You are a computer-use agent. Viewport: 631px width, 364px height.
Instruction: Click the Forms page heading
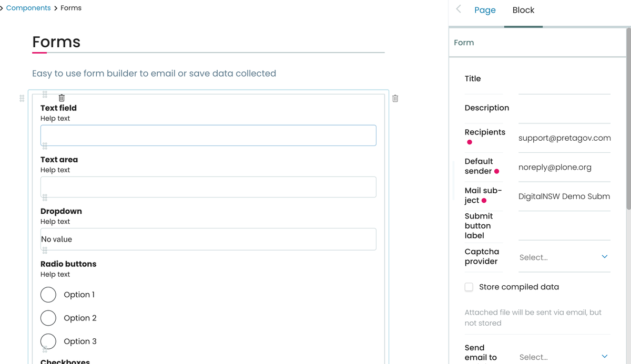56,41
